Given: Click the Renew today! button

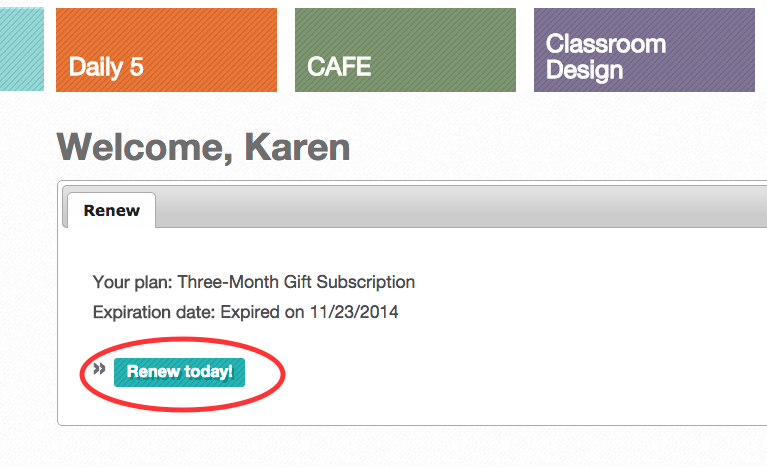Looking at the screenshot, I should [180, 372].
